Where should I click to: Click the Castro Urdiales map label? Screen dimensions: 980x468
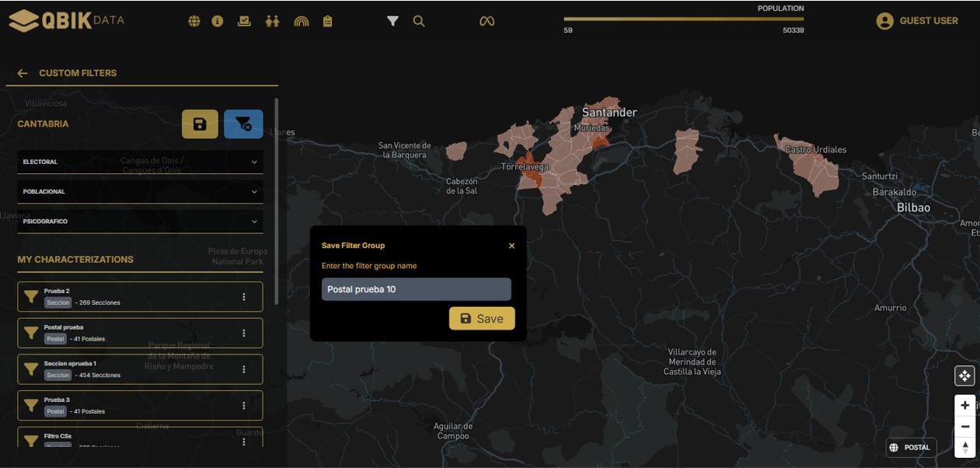(x=816, y=149)
